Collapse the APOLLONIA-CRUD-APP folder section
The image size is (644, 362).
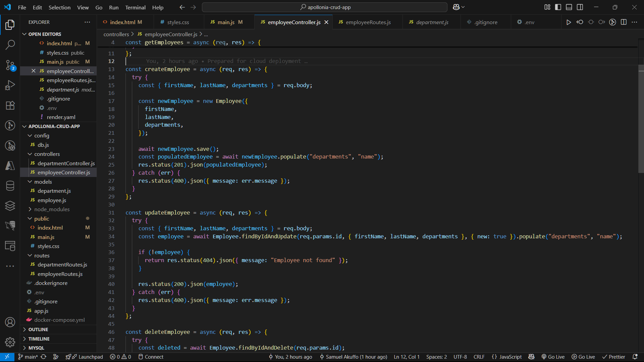coord(58,126)
